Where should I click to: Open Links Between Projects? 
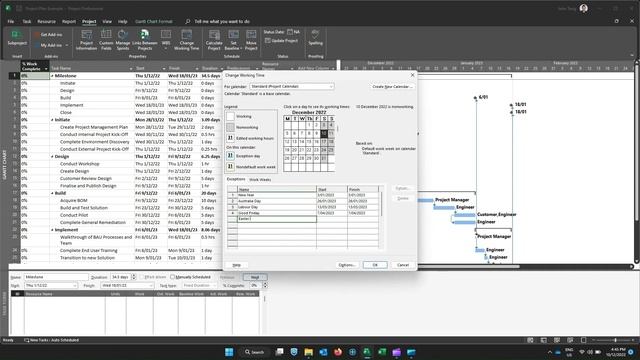(144, 40)
